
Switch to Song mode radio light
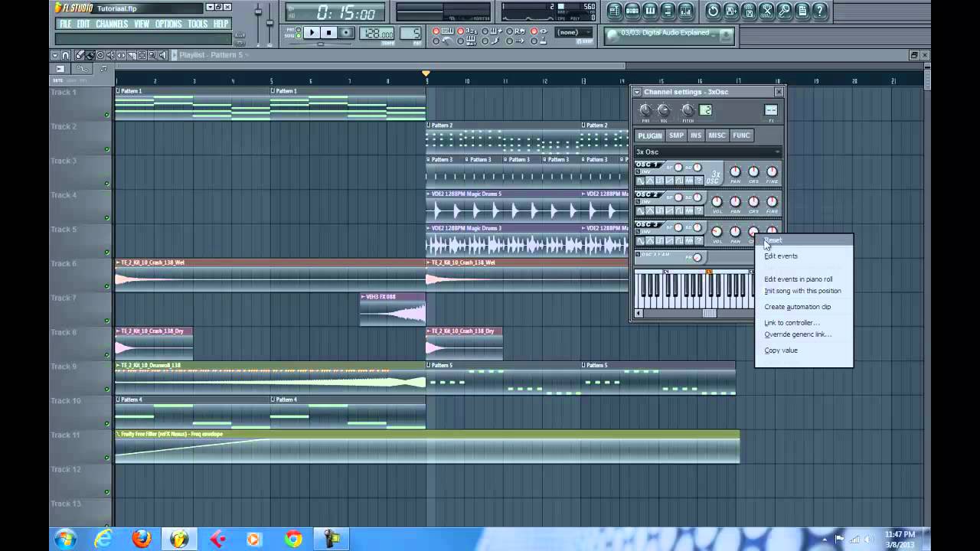coord(298,35)
